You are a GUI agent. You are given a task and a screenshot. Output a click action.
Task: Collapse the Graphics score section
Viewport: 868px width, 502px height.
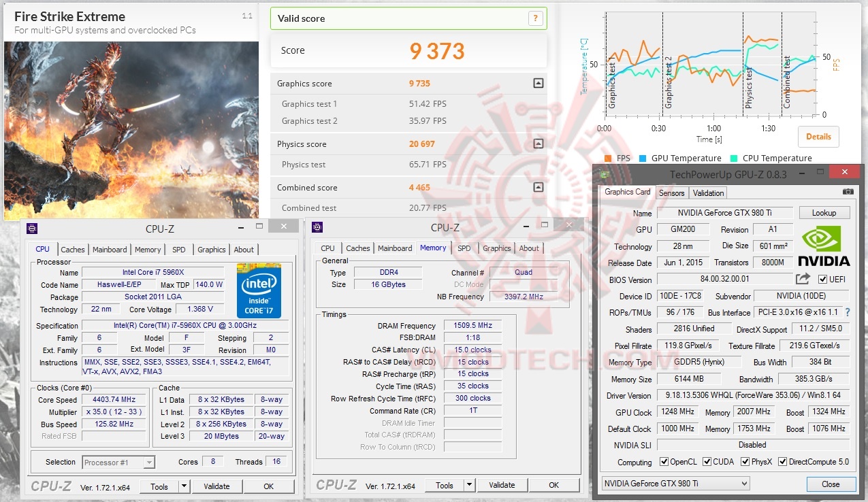pyautogui.click(x=539, y=84)
